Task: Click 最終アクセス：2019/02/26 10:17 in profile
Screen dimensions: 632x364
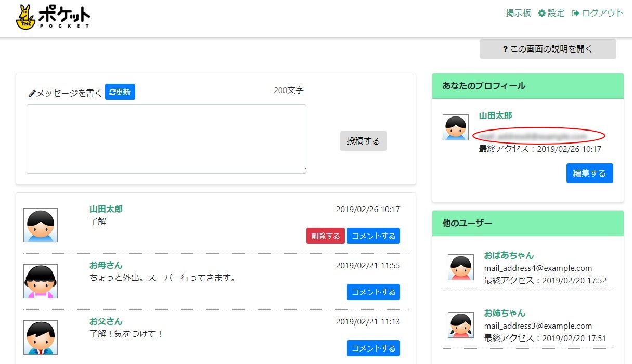Action: (x=540, y=149)
